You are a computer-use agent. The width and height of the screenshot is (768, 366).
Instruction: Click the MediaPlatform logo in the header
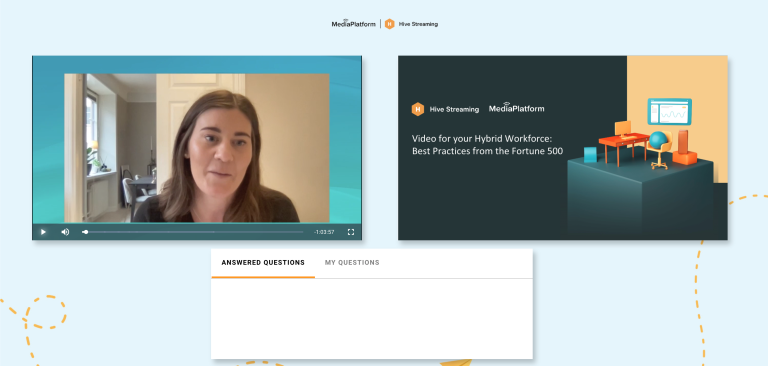pos(354,24)
